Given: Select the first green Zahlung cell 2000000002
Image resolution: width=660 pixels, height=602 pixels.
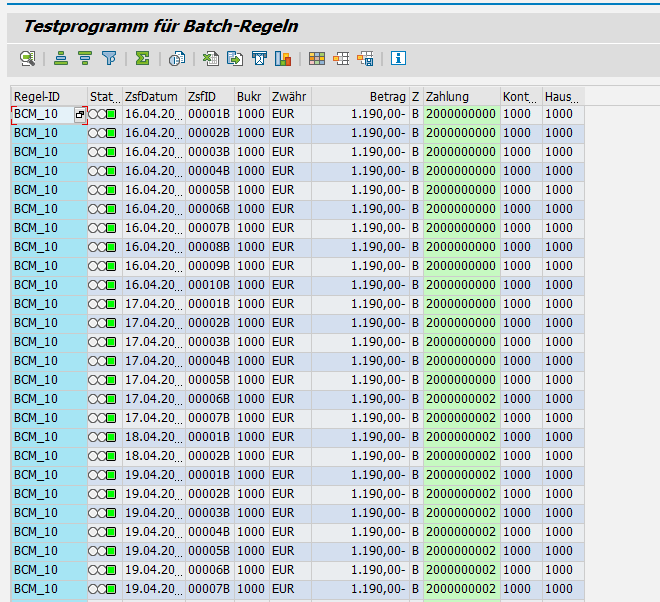Looking at the screenshot, I should (x=460, y=399).
